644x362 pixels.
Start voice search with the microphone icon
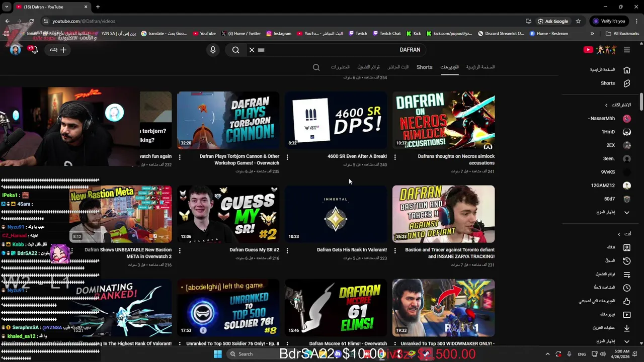tap(213, 50)
